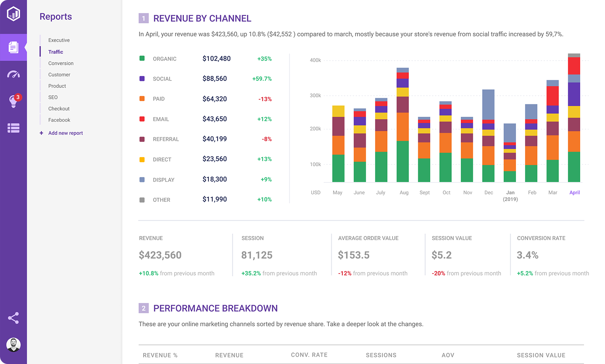The width and height of the screenshot is (605, 364).
Task: Open the lightbulb insights icon with badge
Action: point(13,101)
